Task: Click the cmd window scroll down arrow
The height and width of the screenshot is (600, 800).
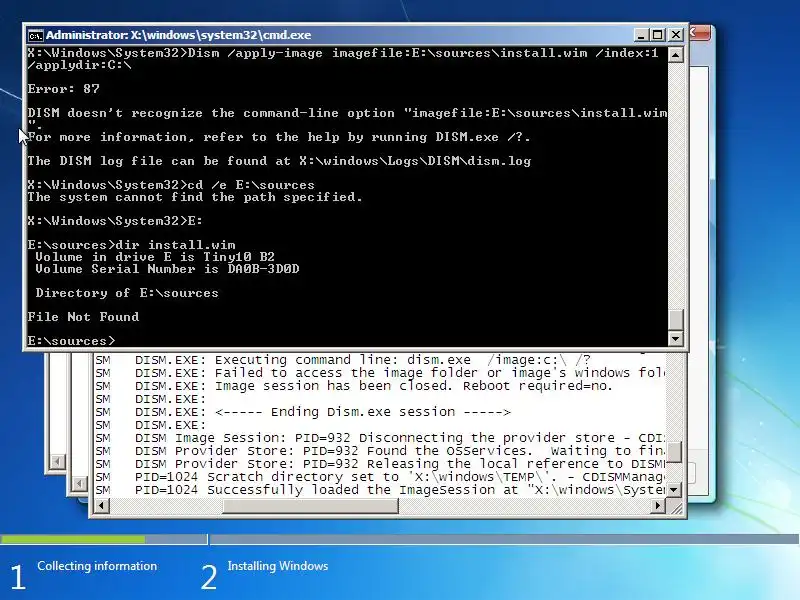Action: (676, 338)
